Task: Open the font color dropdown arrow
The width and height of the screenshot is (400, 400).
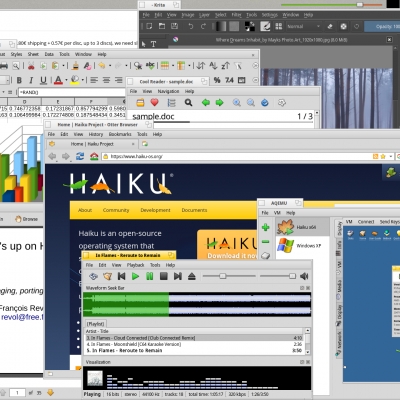Action: pyautogui.click(x=66, y=80)
